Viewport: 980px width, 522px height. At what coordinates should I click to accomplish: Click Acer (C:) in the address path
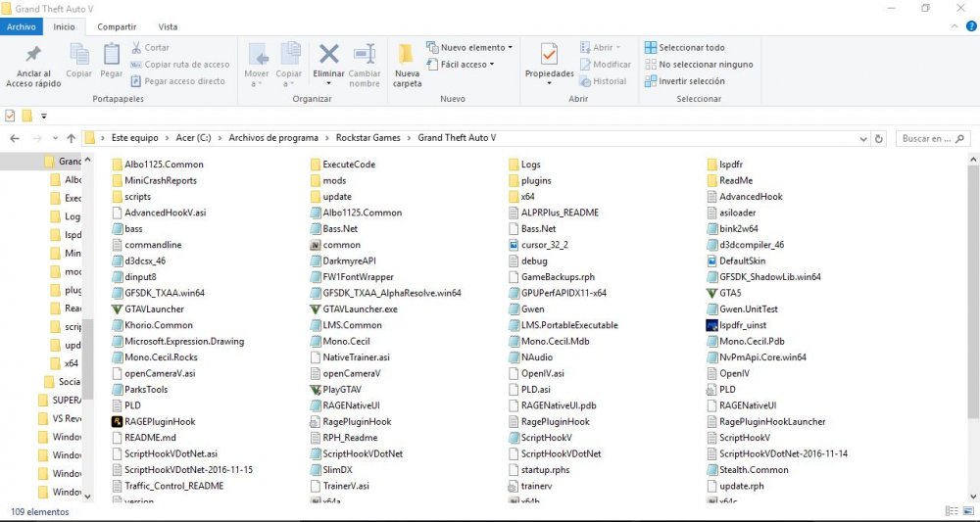click(193, 138)
